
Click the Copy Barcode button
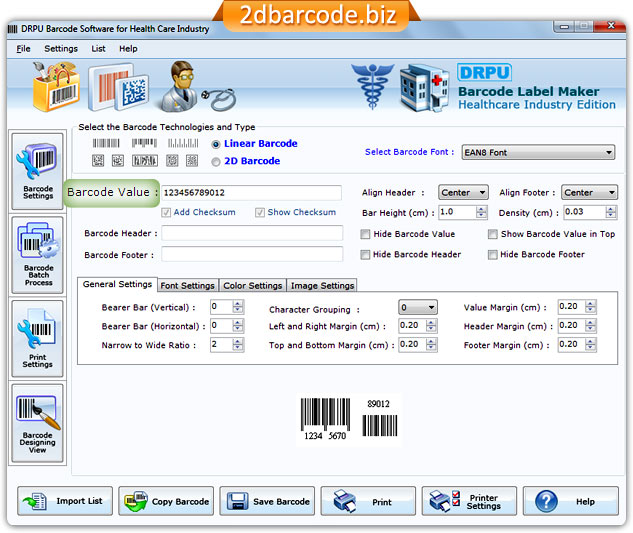tap(166, 501)
